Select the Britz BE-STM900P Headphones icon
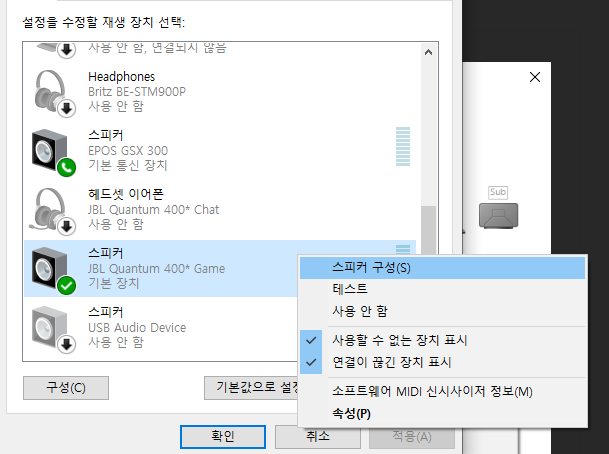Viewport: 609px width, 454px height. [x=54, y=93]
